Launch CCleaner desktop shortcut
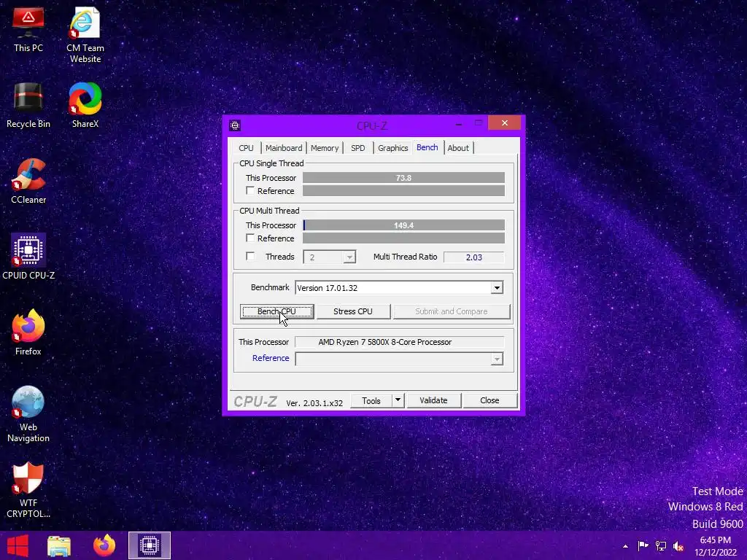This screenshot has height=560, width=747. [x=28, y=182]
